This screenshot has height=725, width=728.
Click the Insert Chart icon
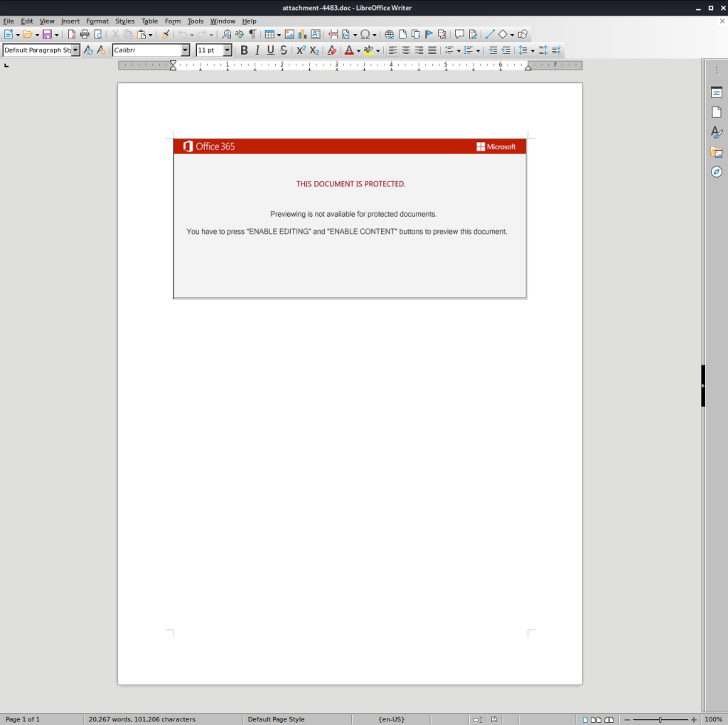[302, 34]
